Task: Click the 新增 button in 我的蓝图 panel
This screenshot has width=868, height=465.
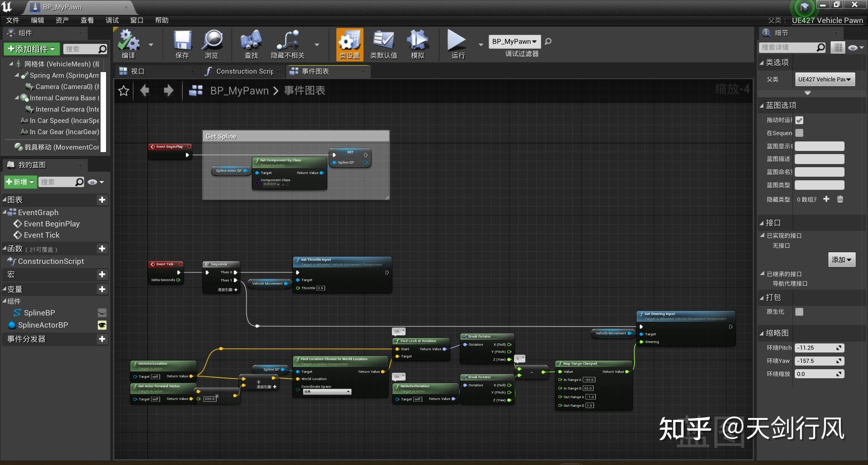Action: [x=20, y=182]
